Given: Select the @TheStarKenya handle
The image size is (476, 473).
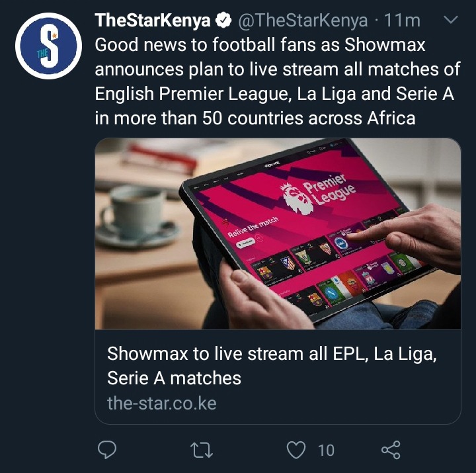Looking at the screenshot, I should (303, 21).
